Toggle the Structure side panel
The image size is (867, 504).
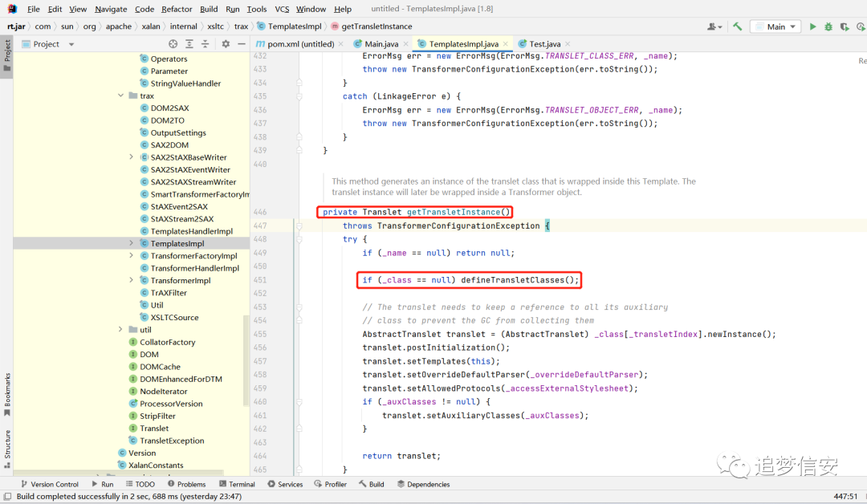pyautogui.click(x=7, y=449)
